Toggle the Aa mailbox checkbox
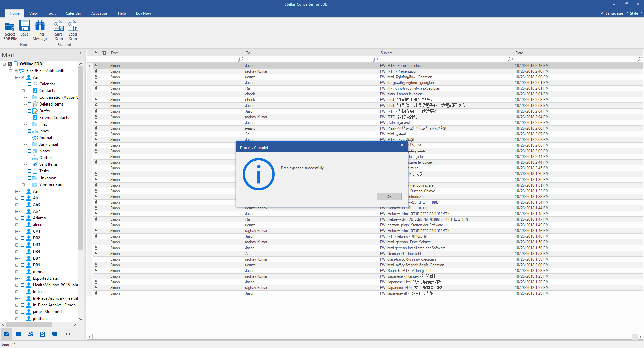Viewport: 644px width, 348px height. [23, 77]
